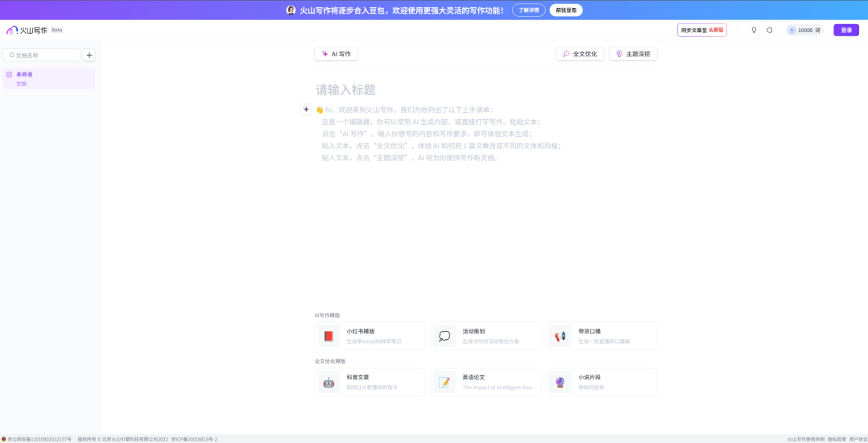Click the Beta label next to logo
The height and width of the screenshot is (443, 868).
tap(57, 30)
